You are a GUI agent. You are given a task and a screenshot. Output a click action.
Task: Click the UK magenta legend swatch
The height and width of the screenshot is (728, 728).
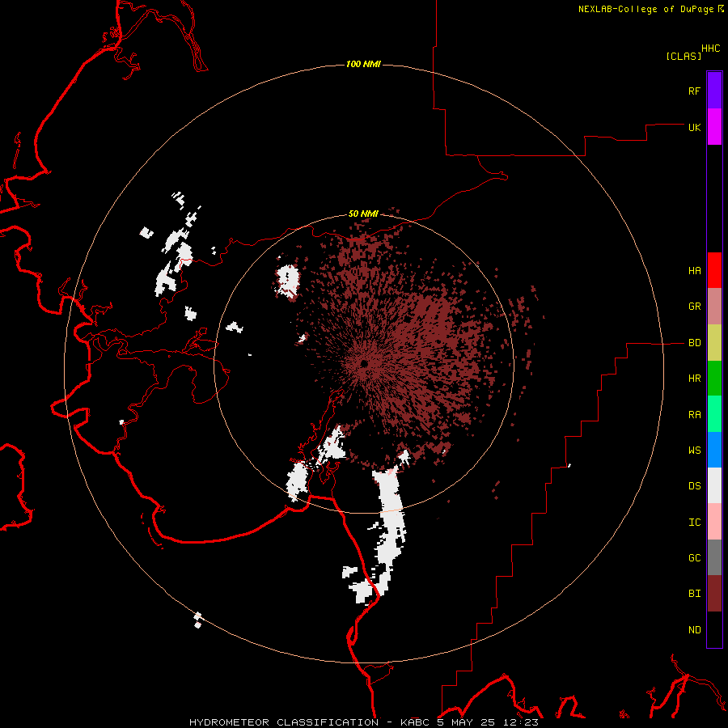click(714, 127)
